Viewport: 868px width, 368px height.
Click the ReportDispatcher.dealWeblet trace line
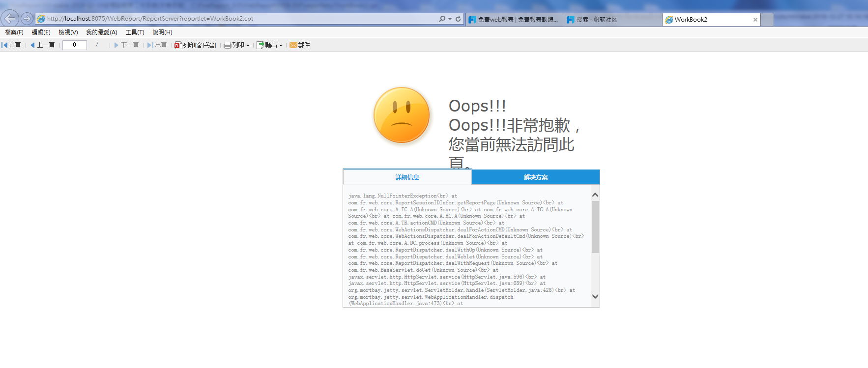tap(445, 256)
